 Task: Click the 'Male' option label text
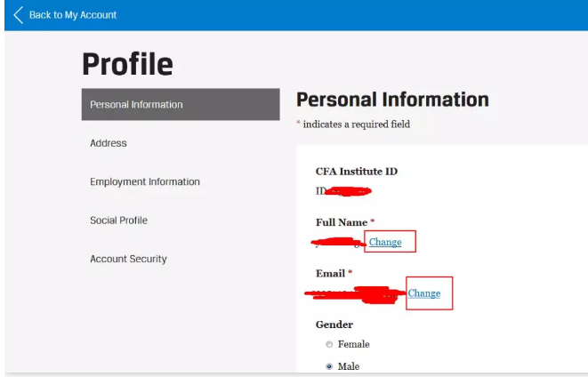[350, 366]
